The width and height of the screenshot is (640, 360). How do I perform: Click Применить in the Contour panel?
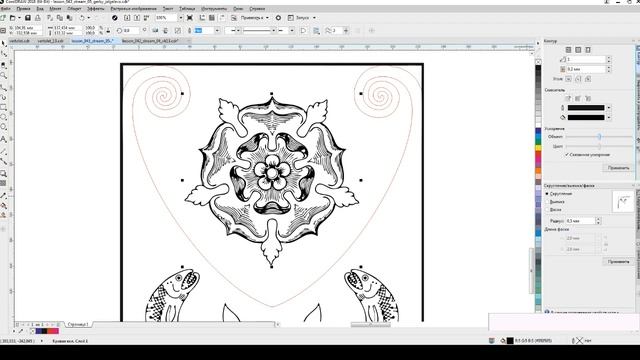618,168
